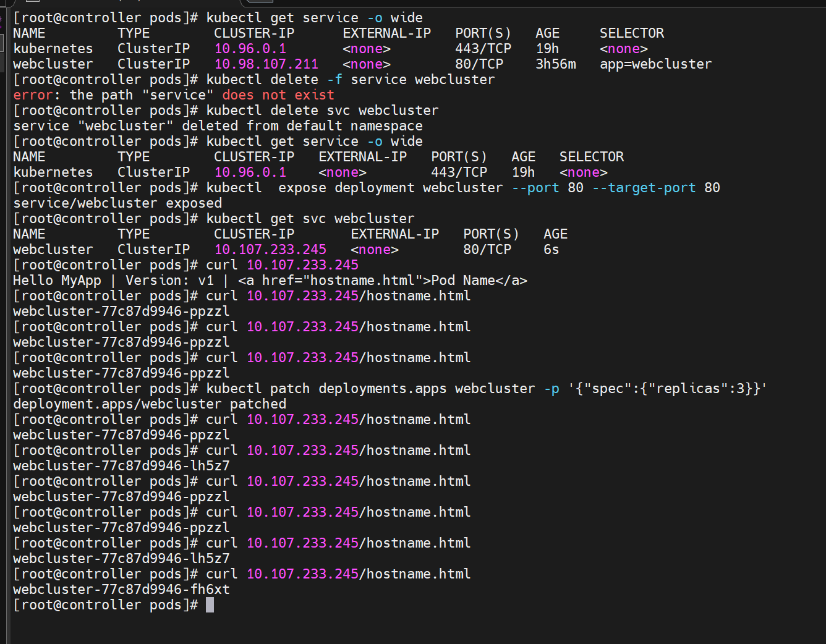Click the 'deleted from default namespace' output line
Image resolution: width=826 pixels, height=644 pixels.
point(218,126)
